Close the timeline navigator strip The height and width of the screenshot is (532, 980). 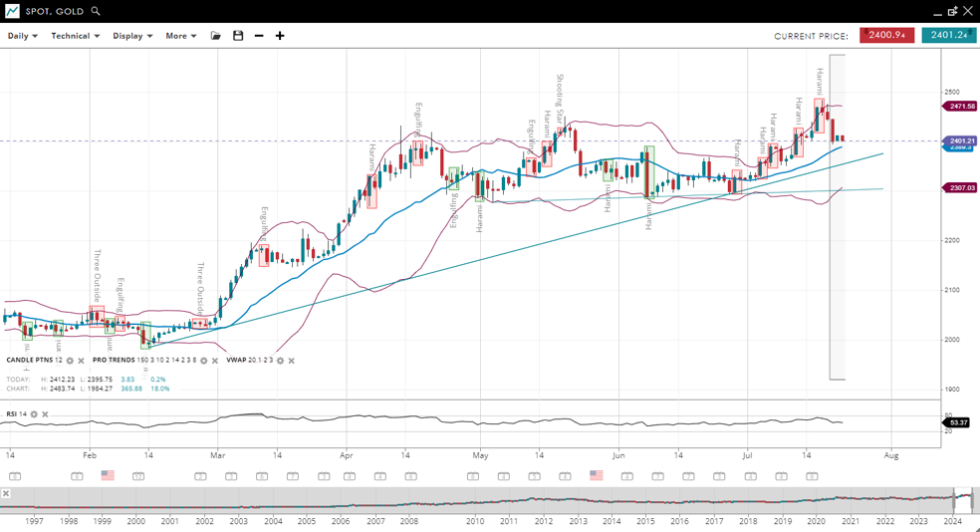[6, 493]
